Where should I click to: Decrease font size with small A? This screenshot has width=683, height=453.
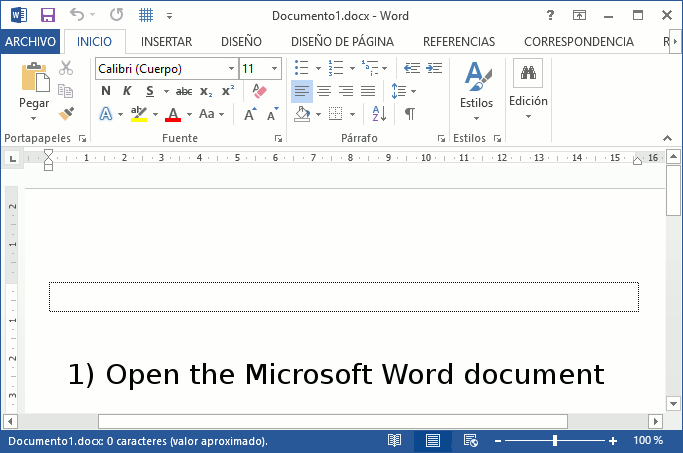tap(273, 114)
